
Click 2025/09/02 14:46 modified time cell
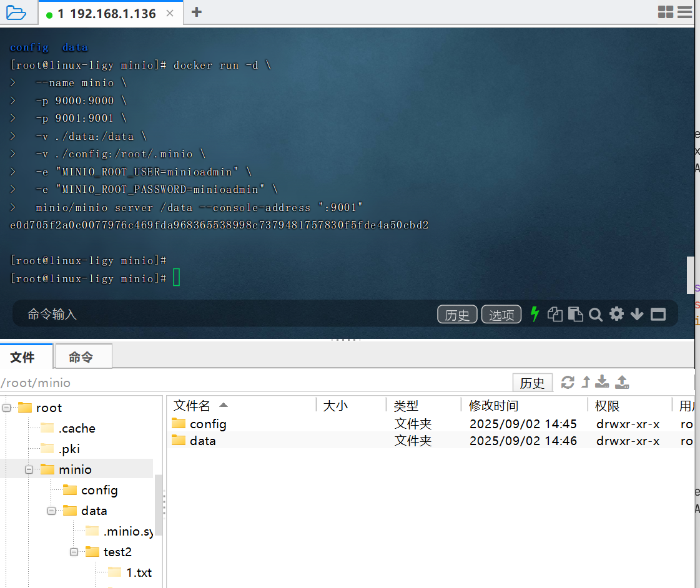click(523, 441)
